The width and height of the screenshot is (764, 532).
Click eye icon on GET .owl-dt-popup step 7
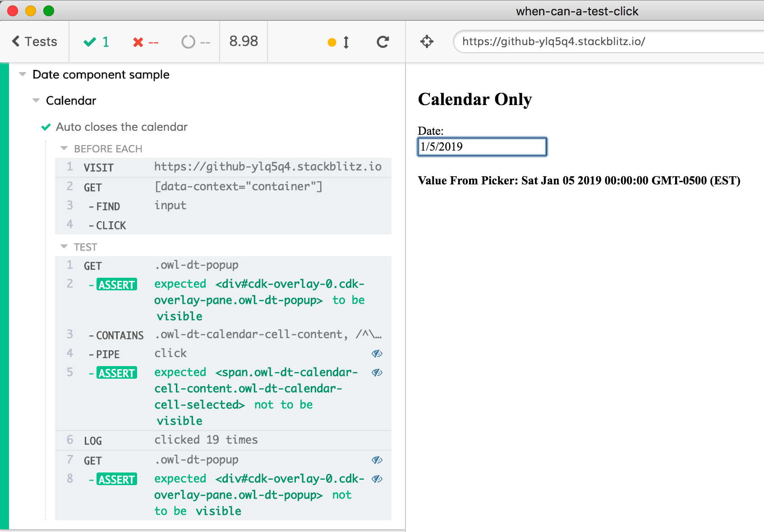(377, 460)
